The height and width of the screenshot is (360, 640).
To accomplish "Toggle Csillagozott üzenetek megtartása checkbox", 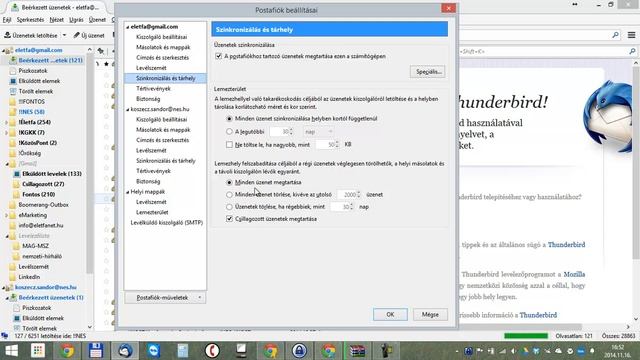I will pos(229,219).
